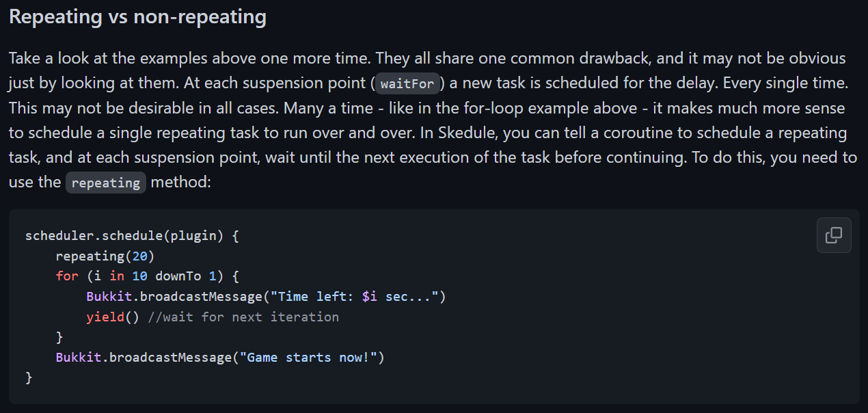Click the last closing brace of code block

tap(29, 377)
